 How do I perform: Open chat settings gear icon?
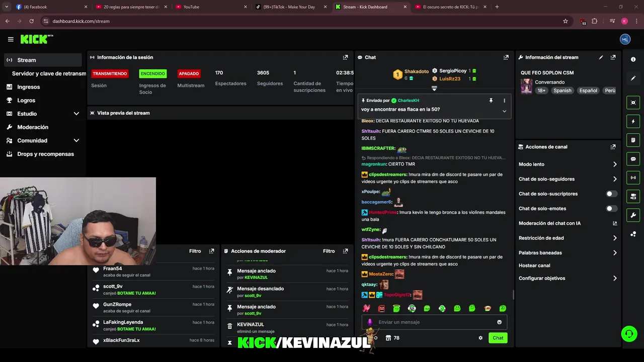tap(480, 338)
